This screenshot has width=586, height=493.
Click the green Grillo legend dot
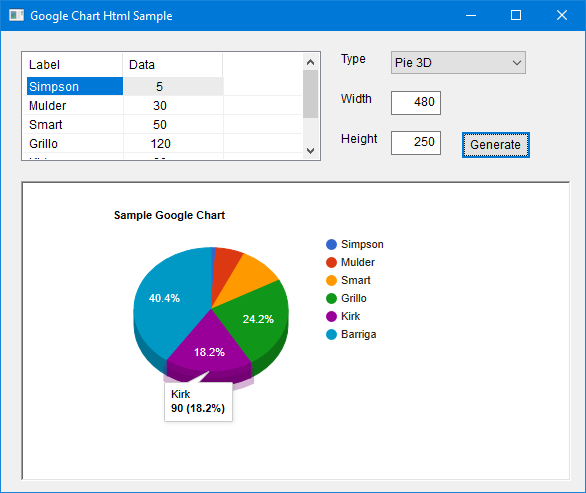[331, 298]
